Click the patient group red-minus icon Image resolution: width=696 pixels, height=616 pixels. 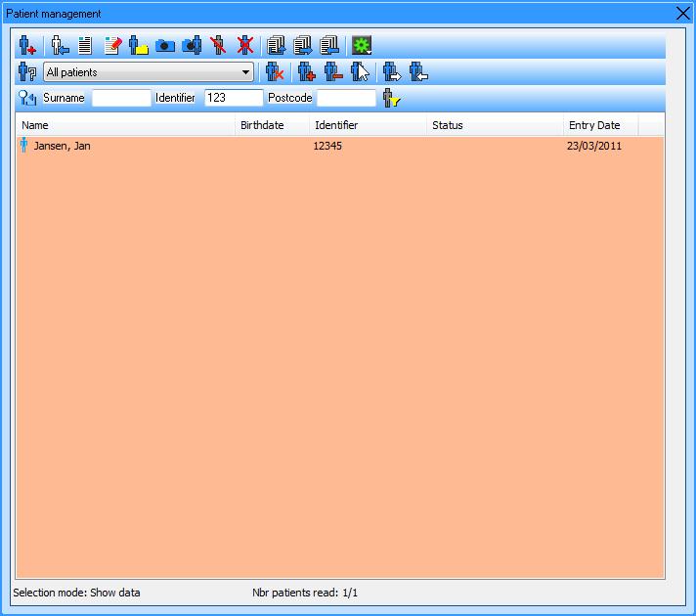tap(333, 72)
